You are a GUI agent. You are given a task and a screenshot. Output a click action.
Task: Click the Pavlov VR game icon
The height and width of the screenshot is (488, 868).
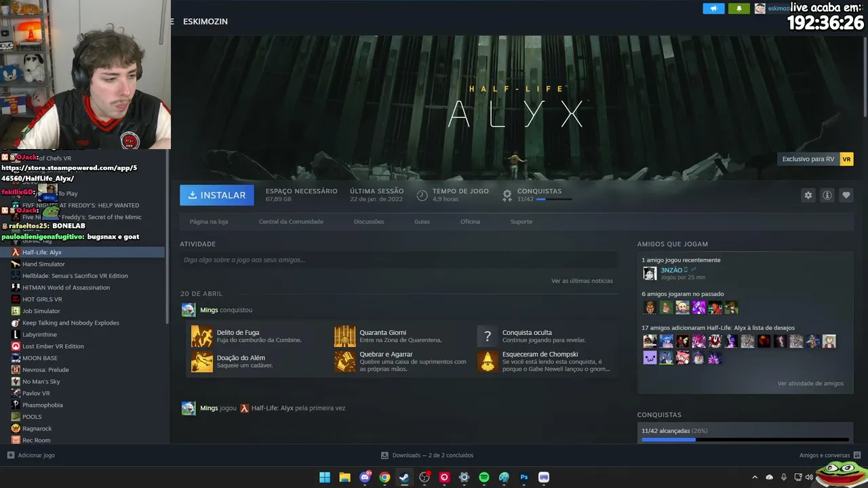(x=16, y=393)
